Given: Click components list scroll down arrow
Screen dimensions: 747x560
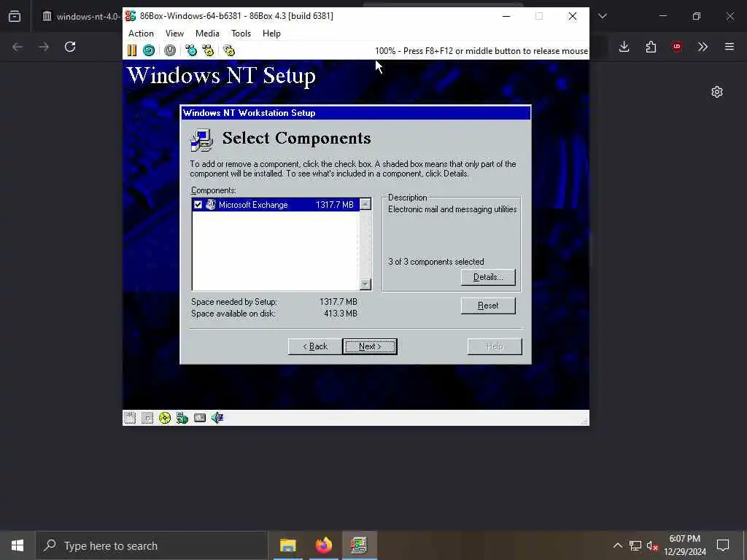Looking at the screenshot, I should (x=365, y=284).
